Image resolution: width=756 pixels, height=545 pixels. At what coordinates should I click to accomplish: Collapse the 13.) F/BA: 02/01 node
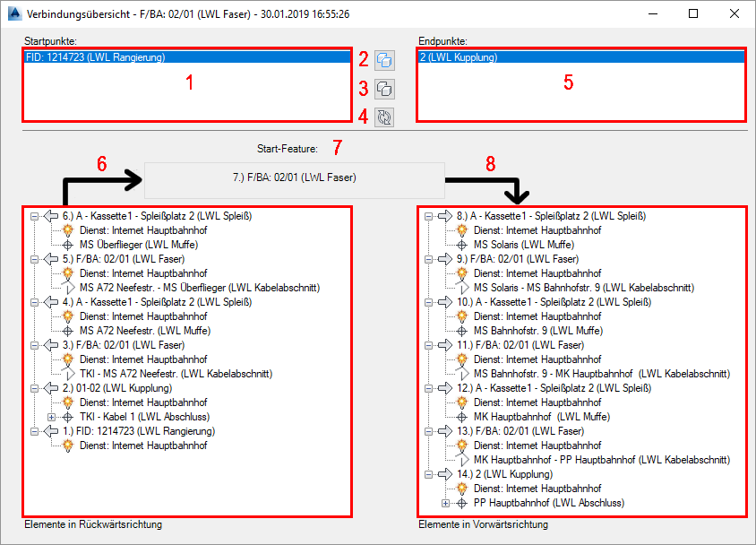(429, 432)
